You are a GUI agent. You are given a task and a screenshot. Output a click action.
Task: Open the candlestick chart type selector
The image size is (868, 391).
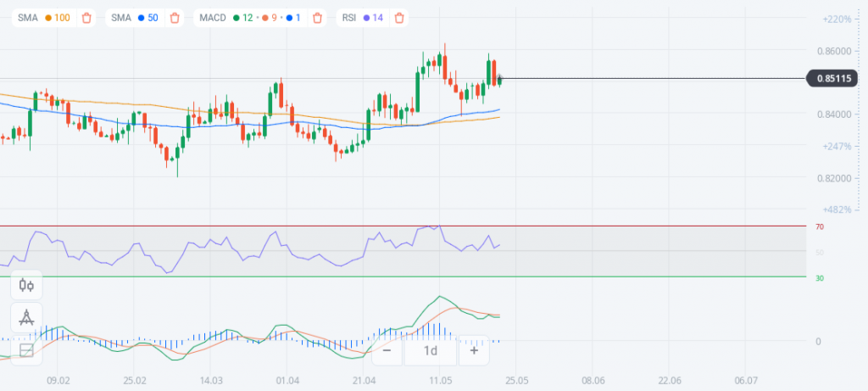(x=26, y=287)
